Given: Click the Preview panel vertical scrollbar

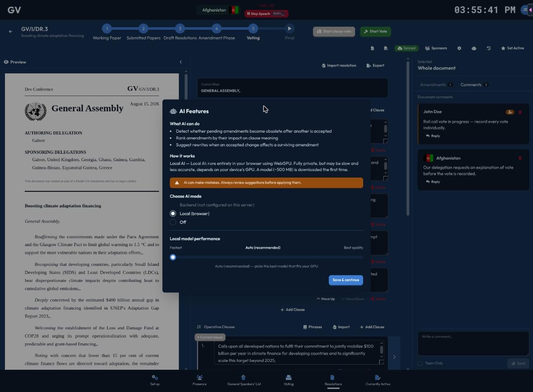Looking at the screenshot, I should point(186,218).
